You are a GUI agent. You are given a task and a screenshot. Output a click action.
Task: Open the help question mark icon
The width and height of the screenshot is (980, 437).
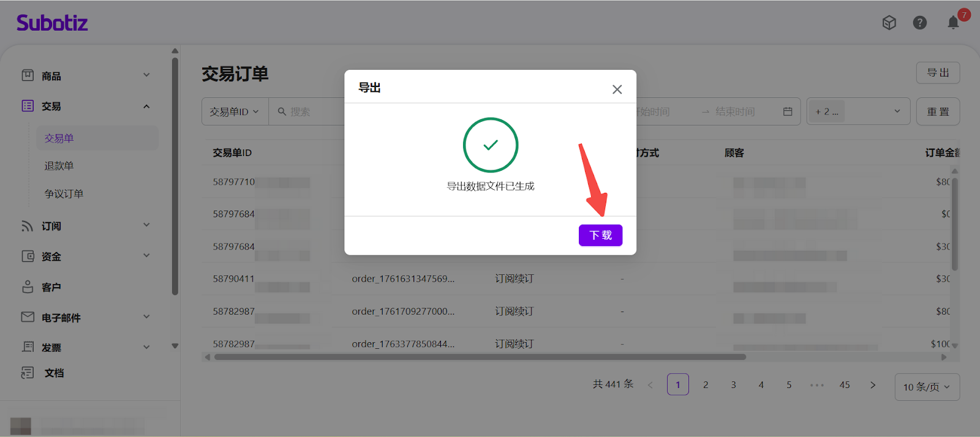(x=919, y=23)
